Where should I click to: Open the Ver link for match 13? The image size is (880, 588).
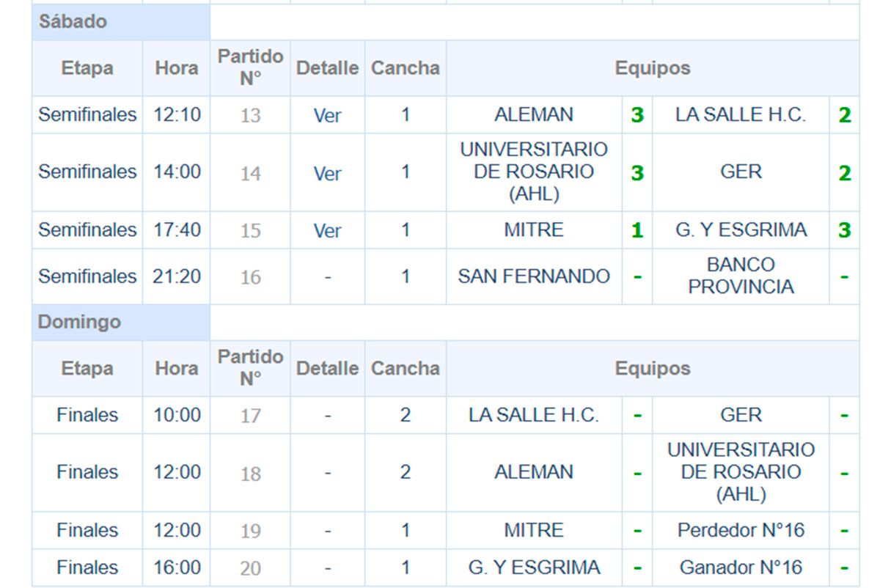click(327, 115)
